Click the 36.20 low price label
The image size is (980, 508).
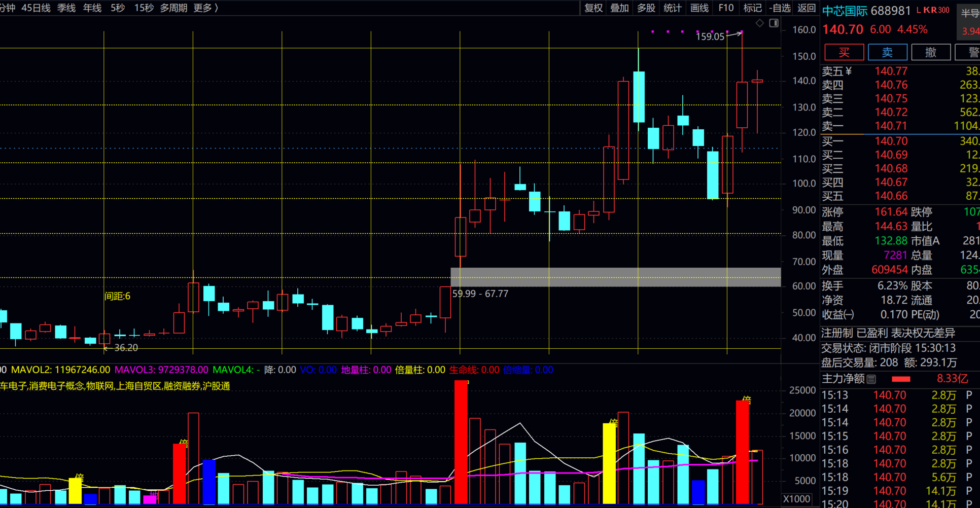(x=126, y=348)
